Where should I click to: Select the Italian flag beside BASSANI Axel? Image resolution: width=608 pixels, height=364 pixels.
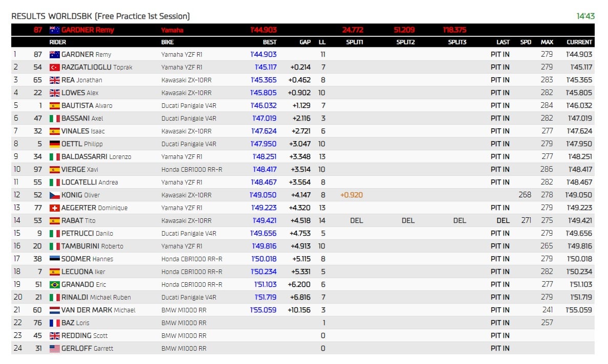point(55,119)
